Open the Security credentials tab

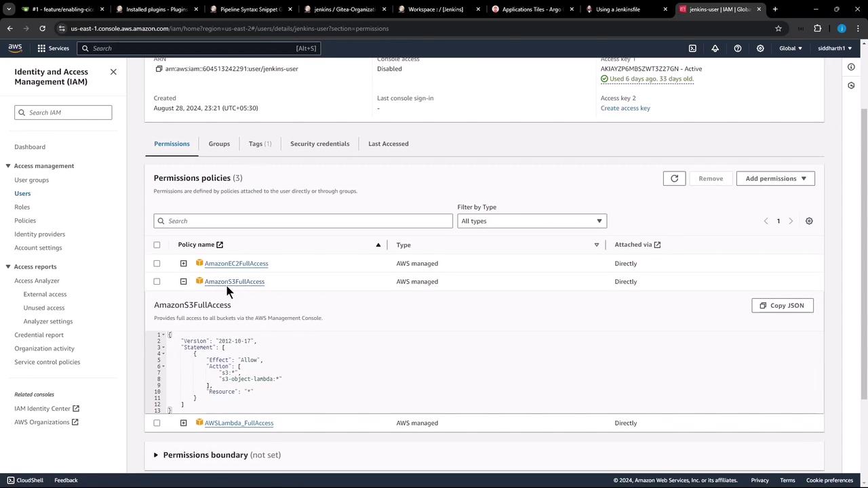319,144
